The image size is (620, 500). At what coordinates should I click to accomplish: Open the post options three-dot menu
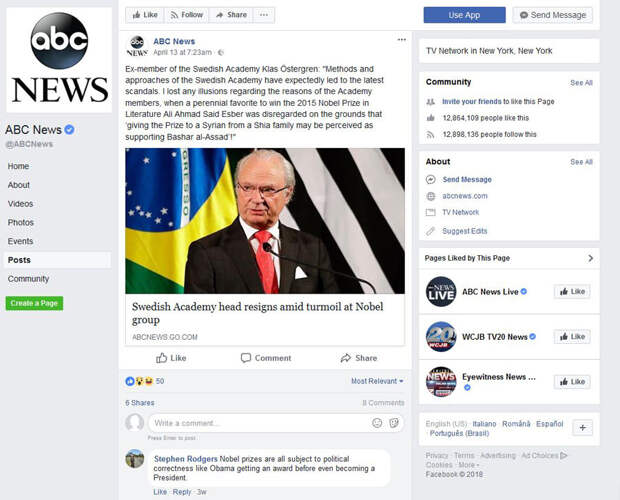click(x=401, y=40)
